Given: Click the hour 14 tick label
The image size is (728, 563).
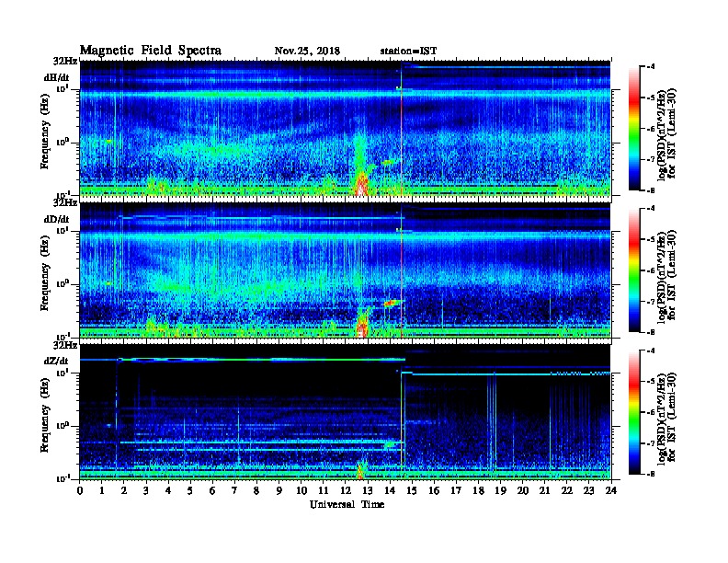Looking at the screenshot, I should (x=390, y=491).
